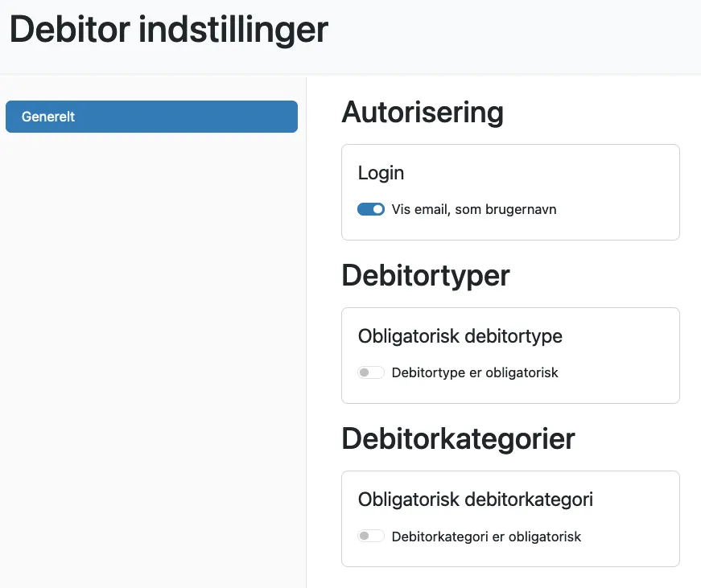Click the 'Debitor indstillinger' page title
The height and width of the screenshot is (588, 701).
click(168, 30)
